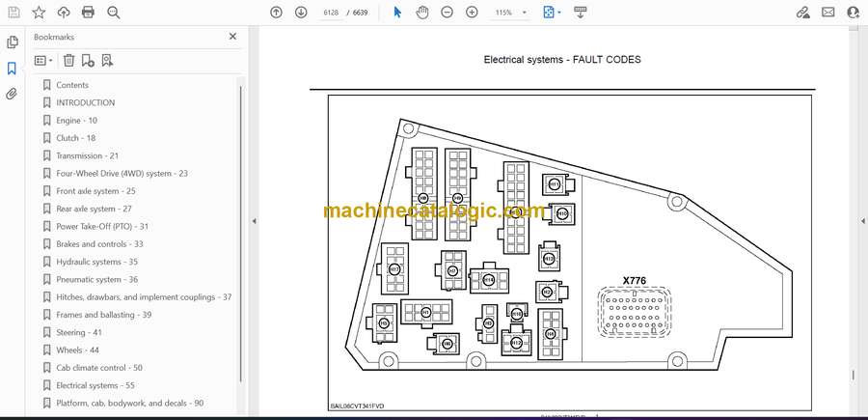Jump to Clutch - 18 bookmark
The height and width of the screenshot is (420, 868).
75,138
